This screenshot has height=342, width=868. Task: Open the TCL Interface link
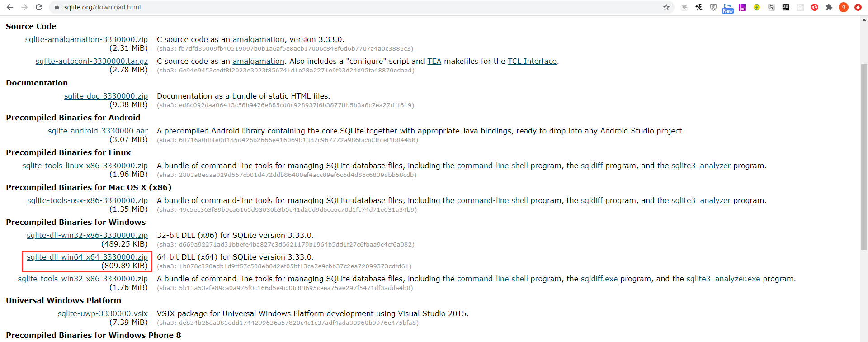click(532, 61)
